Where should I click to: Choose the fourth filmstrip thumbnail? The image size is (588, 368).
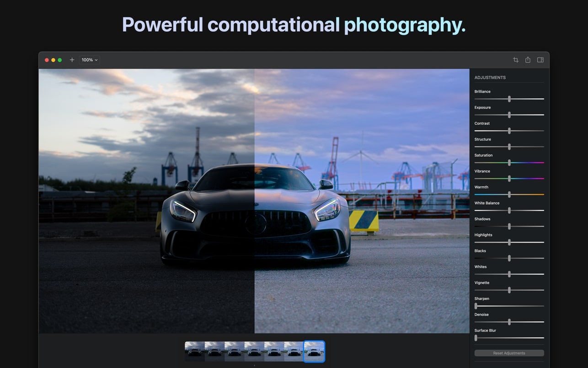click(254, 352)
